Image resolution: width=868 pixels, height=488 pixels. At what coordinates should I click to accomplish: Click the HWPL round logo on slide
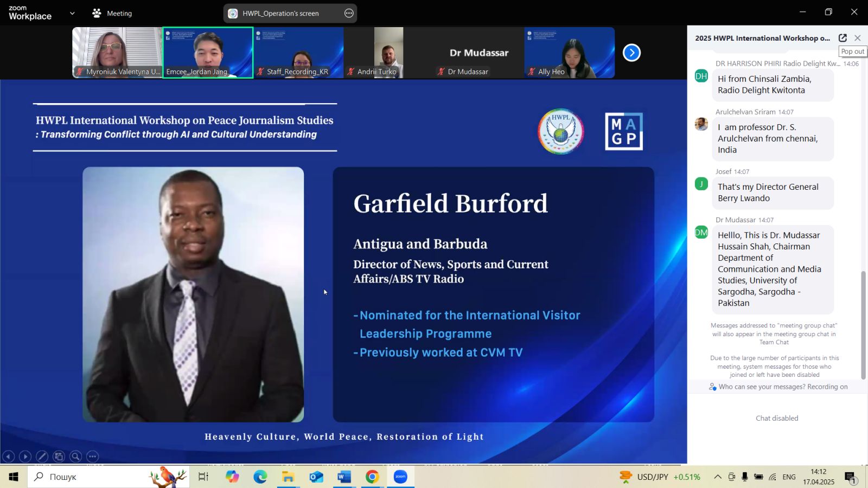[x=561, y=131]
